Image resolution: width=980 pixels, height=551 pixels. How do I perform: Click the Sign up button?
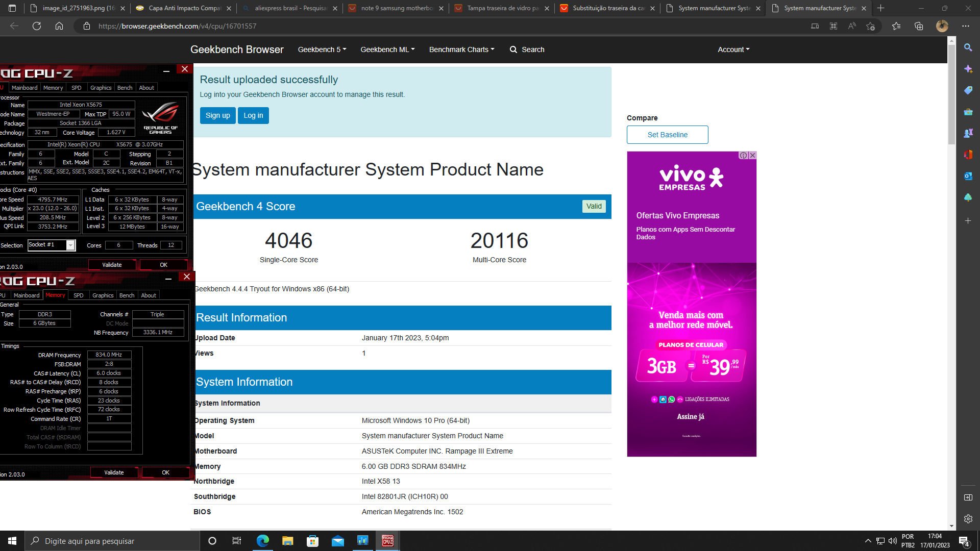[x=218, y=115]
